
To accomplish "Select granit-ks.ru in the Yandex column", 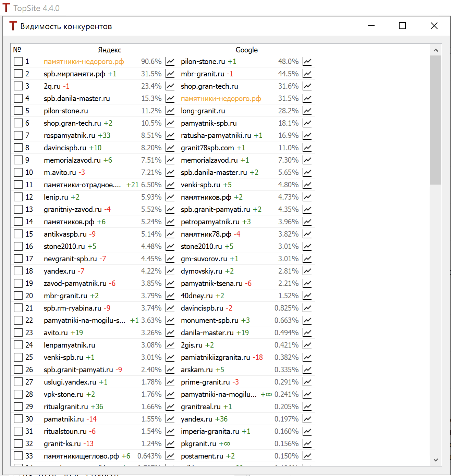I will (62, 444).
